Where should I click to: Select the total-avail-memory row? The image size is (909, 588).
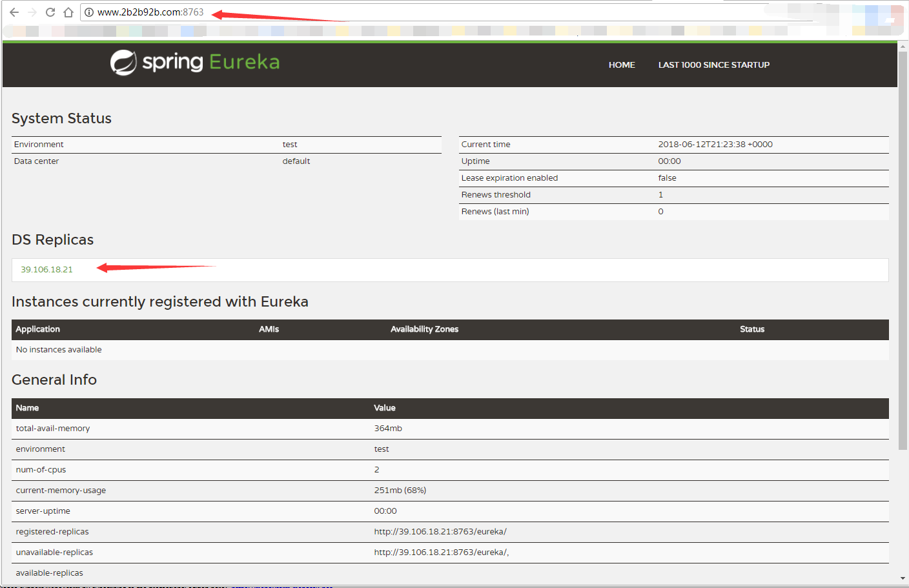(x=450, y=429)
